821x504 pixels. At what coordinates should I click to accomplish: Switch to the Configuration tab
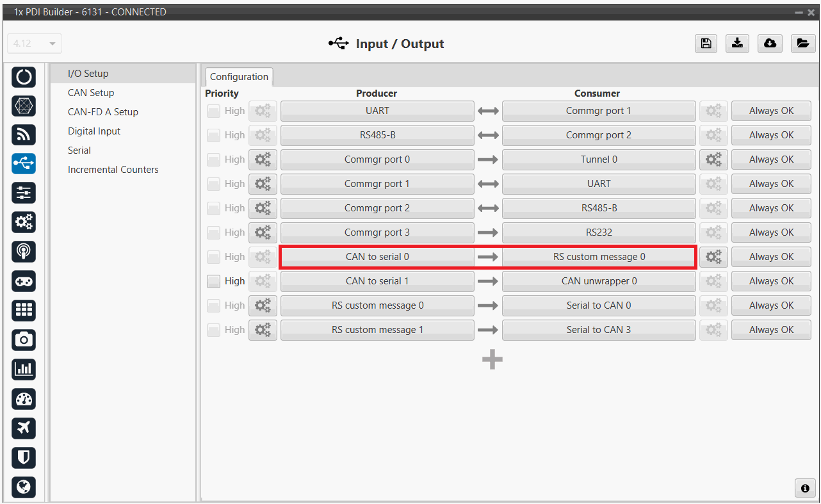[x=239, y=77]
